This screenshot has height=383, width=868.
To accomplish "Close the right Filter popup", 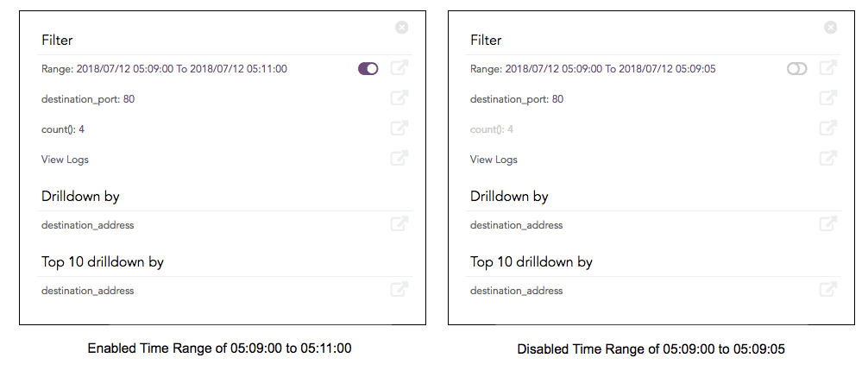I will point(831,28).
